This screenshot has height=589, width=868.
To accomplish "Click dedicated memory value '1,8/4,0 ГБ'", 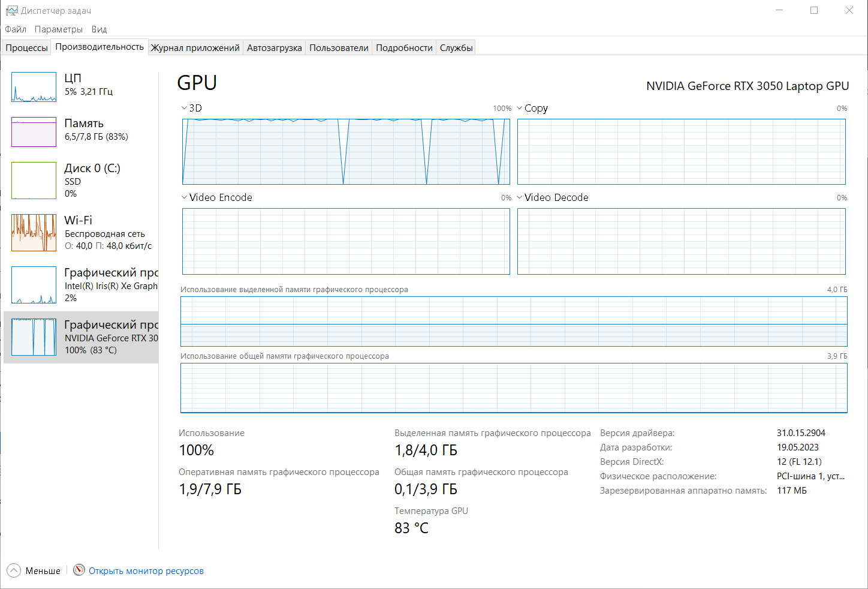I will (x=426, y=450).
